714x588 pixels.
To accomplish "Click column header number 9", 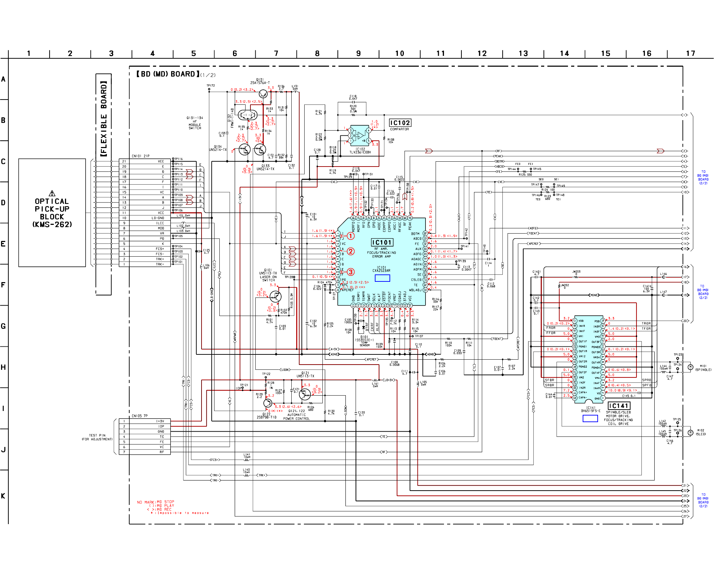I will click(358, 53).
